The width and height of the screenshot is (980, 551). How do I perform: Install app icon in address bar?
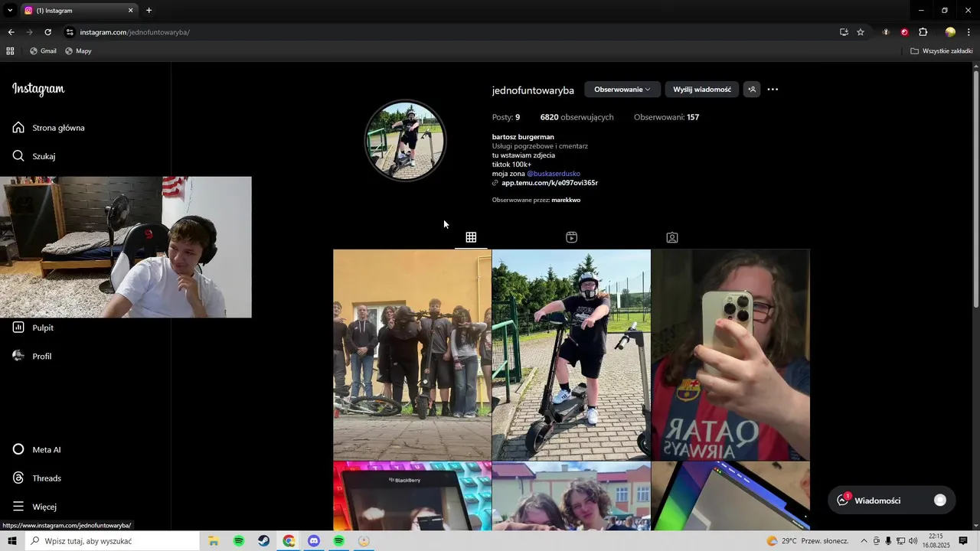click(844, 32)
